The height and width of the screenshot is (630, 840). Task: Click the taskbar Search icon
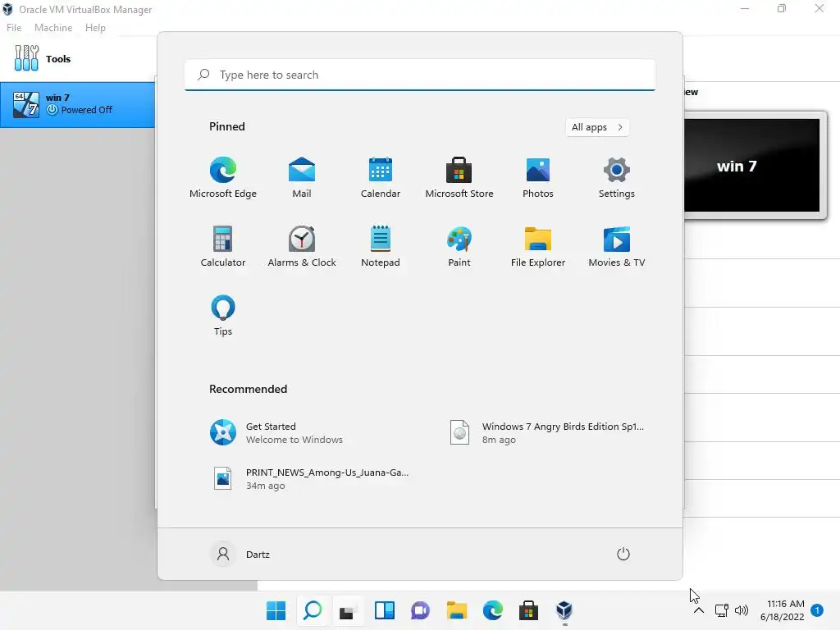[x=313, y=610]
